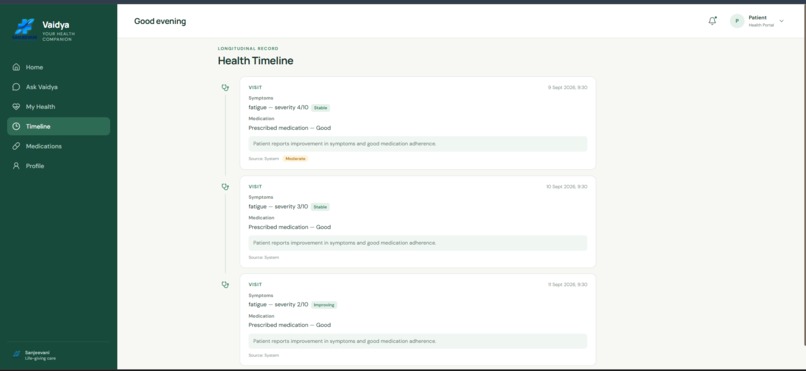This screenshot has height=371, width=806.
Task: Go to Ask Vaidya page
Action: click(58, 87)
